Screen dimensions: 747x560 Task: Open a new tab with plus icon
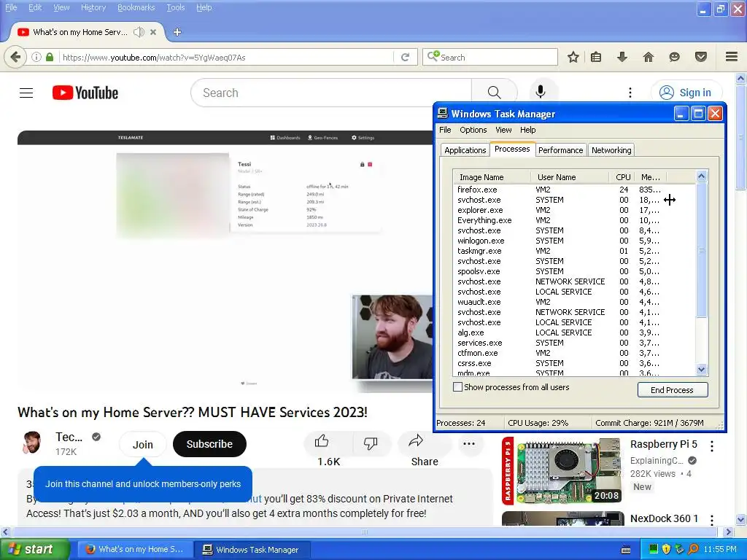[177, 32]
